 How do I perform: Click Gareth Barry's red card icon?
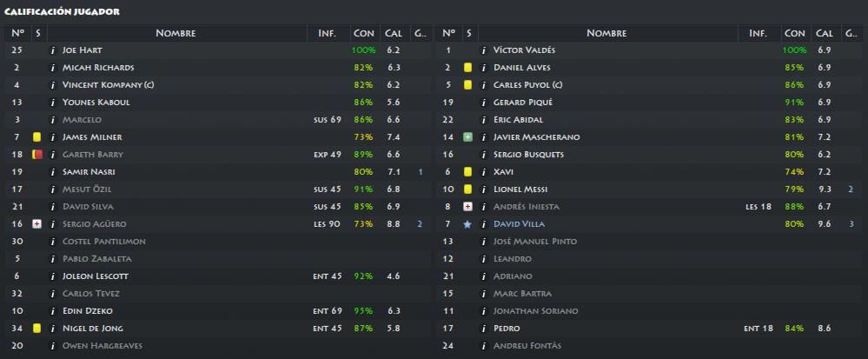point(37,155)
